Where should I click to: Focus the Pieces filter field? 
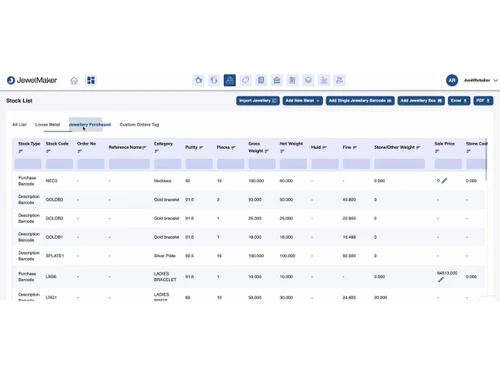coord(230,164)
